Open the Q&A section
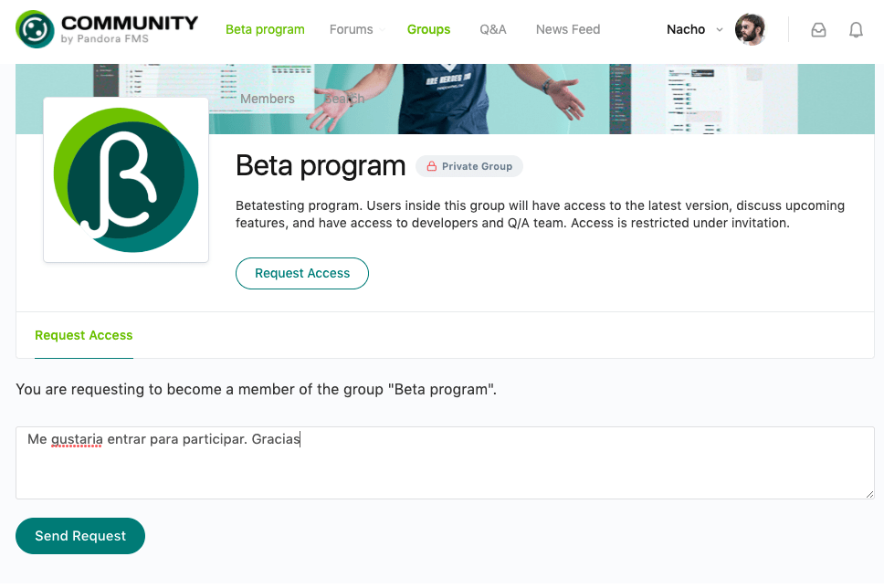The width and height of the screenshot is (884, 588). [x=493, y=29]
